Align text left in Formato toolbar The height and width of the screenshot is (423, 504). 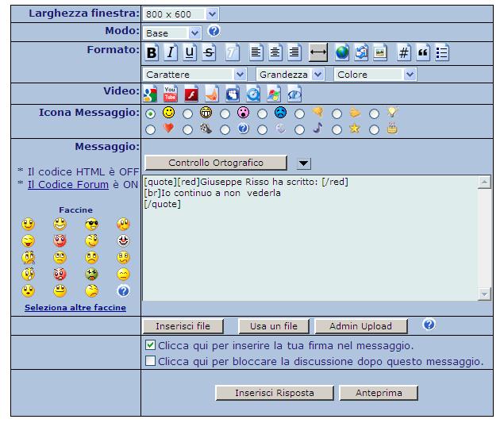256,52
